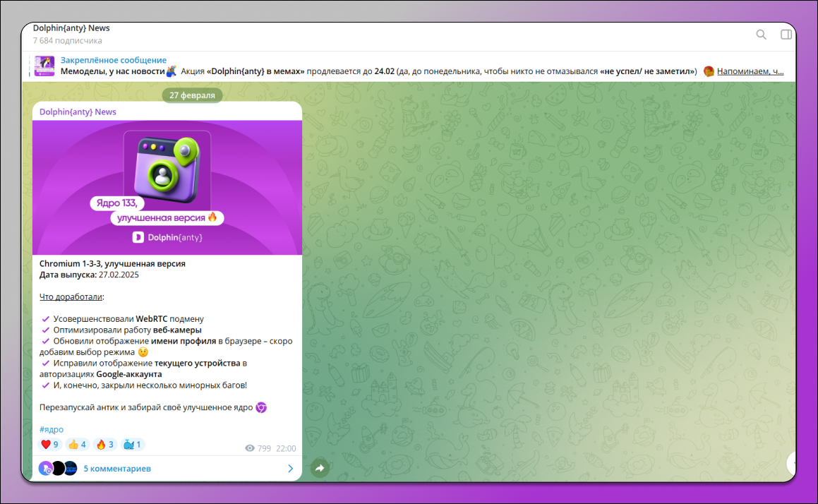Image resolution: width=818 pixels, height=504 pixels.
Task: Click the Chrome emoji in the post text
Action: [x=261, y=407]
